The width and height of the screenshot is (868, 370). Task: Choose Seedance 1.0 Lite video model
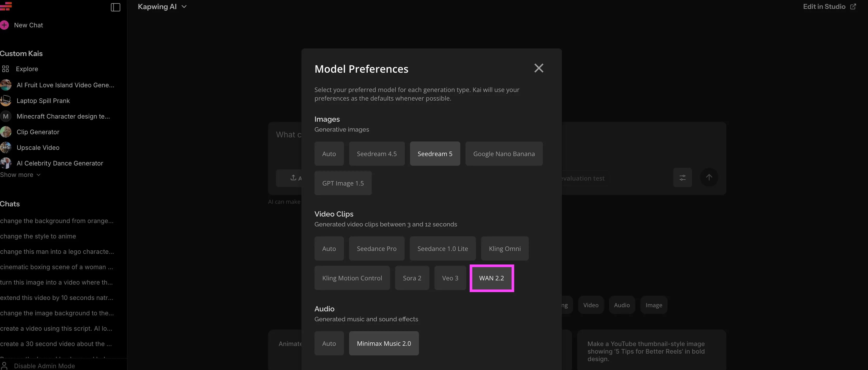[442, 249]
